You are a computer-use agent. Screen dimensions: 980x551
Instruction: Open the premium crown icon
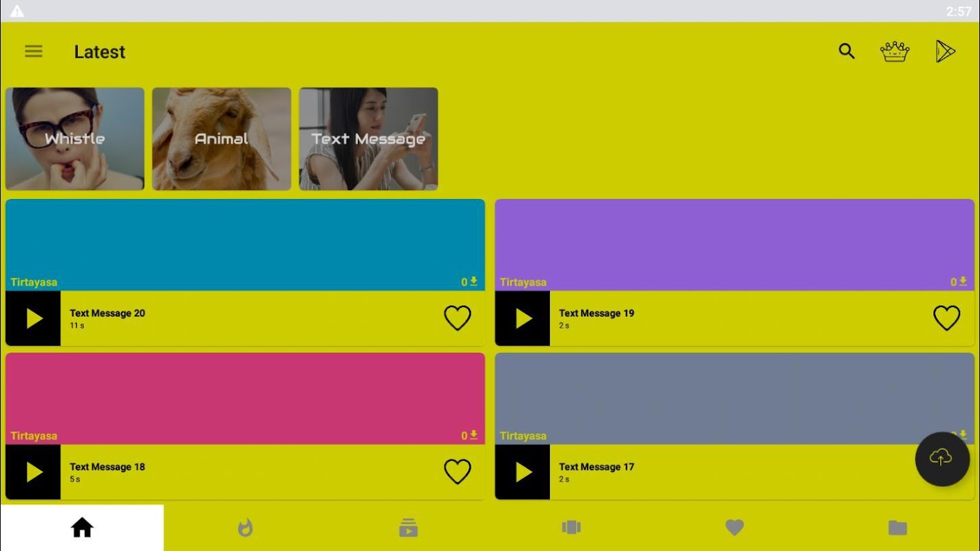[x=895, y=52]
